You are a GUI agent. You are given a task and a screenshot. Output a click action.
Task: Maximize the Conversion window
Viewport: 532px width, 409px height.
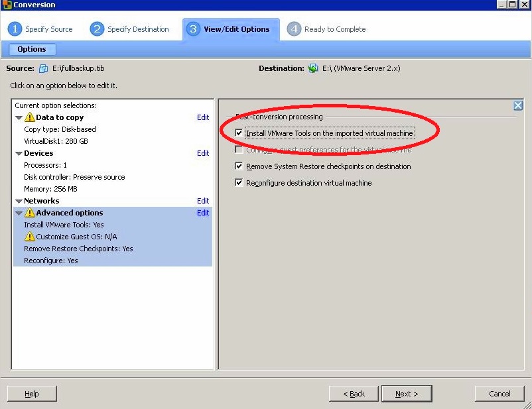(x=513, y=5)
